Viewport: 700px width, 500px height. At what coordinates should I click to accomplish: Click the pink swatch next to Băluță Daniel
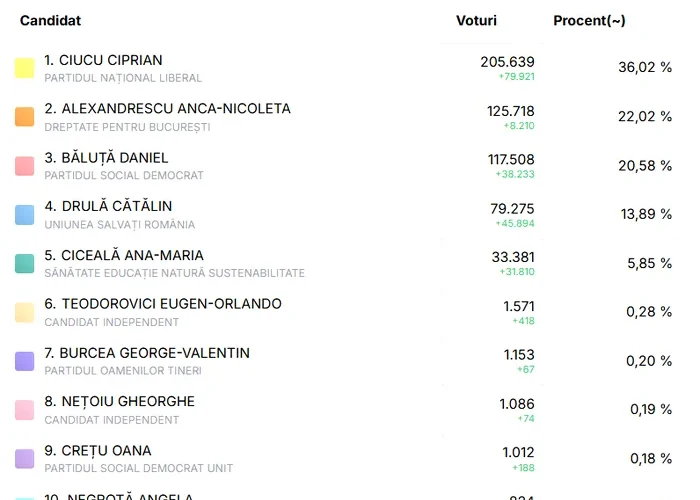[25, 166]
